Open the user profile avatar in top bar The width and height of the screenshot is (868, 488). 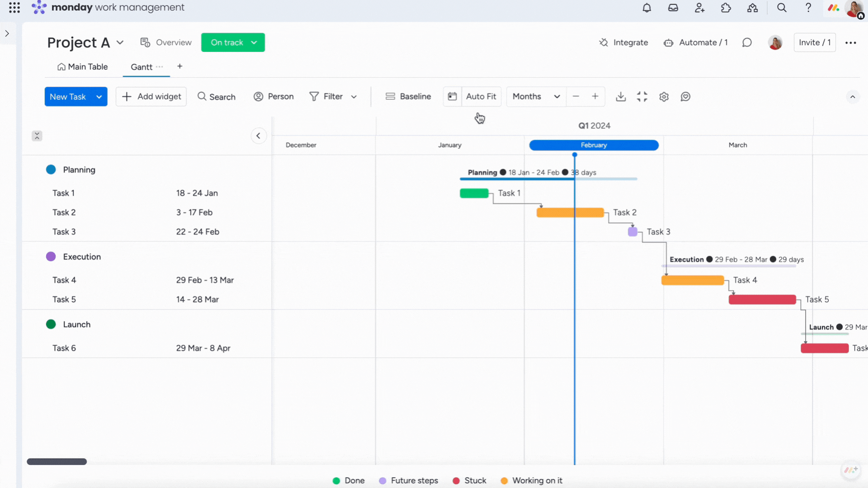coord(854,9)
